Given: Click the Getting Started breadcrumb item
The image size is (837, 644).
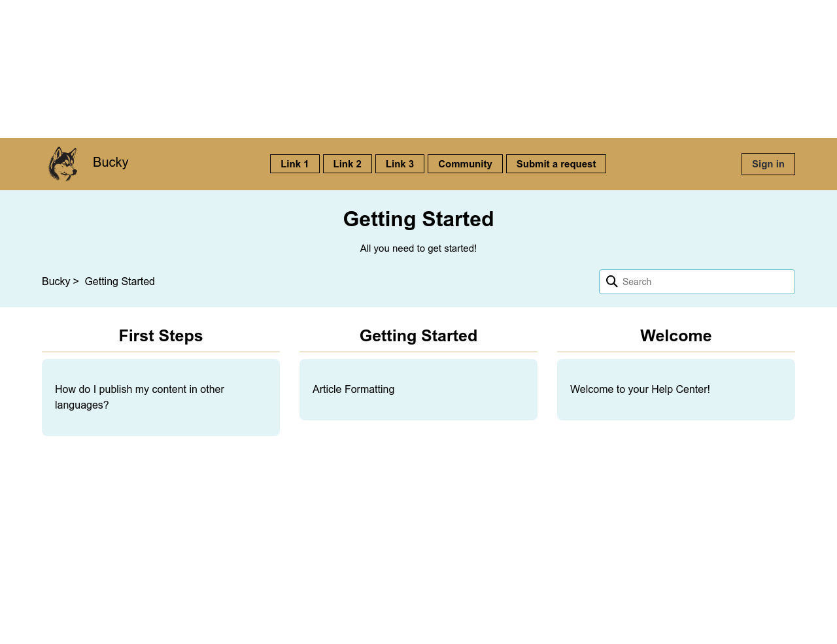Looking at the screenshot, I should [120, 281].
